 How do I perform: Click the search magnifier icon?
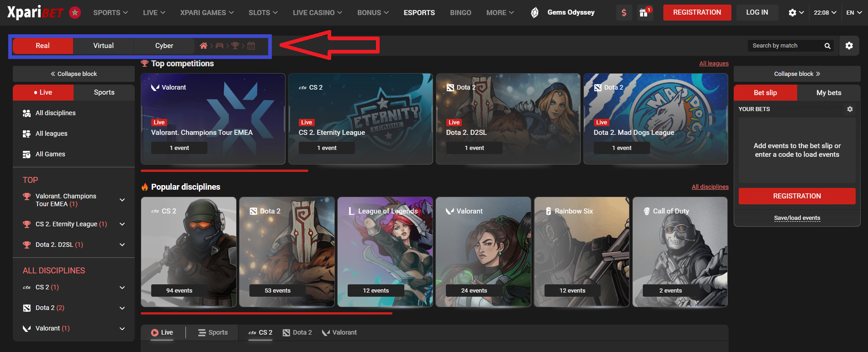827,46
